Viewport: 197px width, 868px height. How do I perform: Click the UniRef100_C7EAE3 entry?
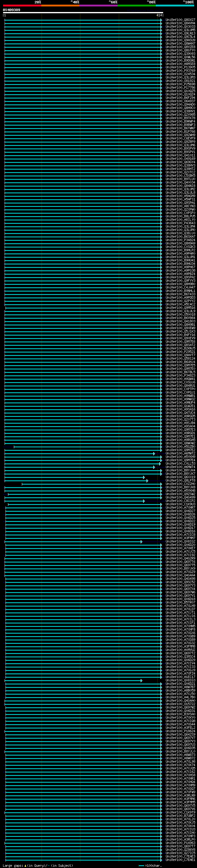(180, 857)
